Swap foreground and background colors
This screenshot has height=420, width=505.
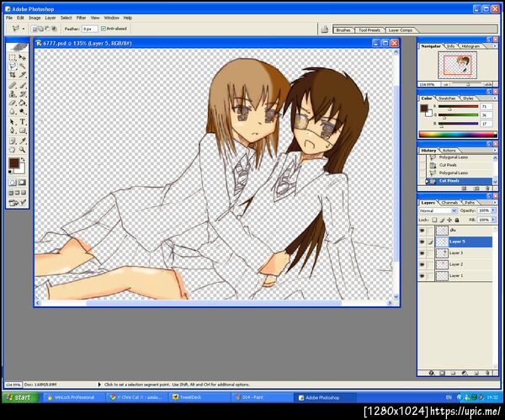click(23, 160)
